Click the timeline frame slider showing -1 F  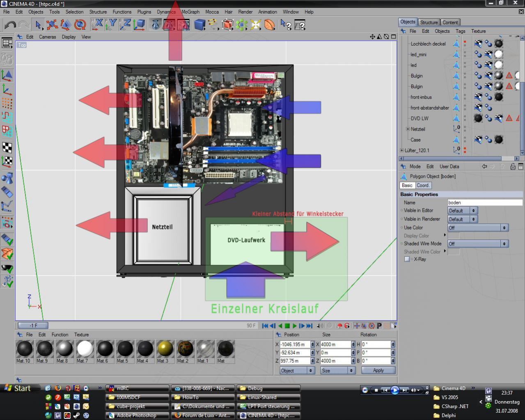[33, 326]
